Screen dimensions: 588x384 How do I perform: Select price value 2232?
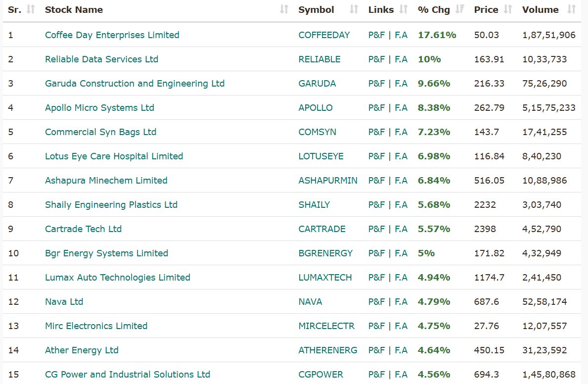(x=485, y=204)
